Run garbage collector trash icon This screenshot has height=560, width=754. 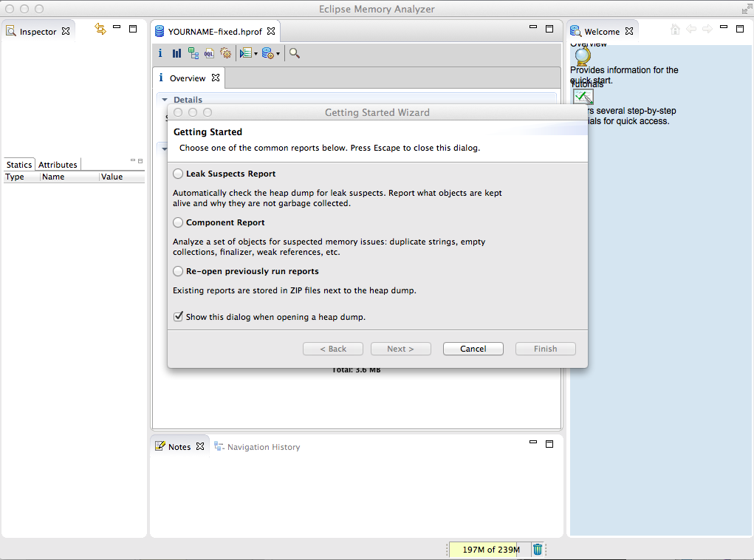[538, 549]
